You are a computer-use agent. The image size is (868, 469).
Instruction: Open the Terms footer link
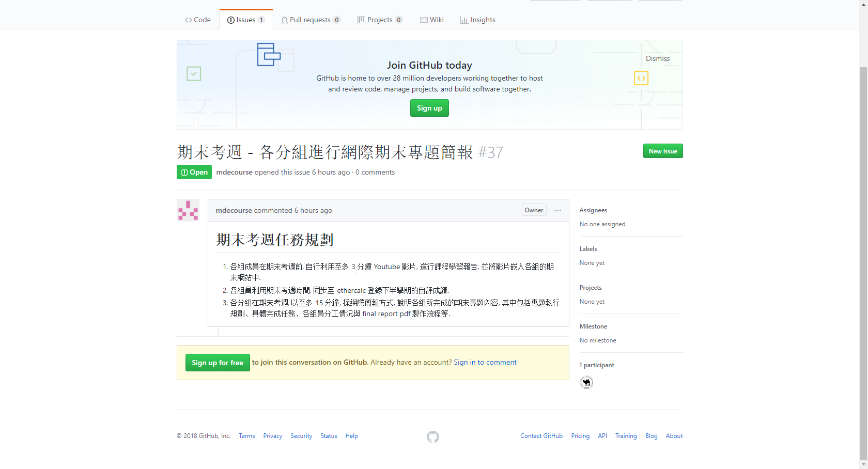click(247, 436)
